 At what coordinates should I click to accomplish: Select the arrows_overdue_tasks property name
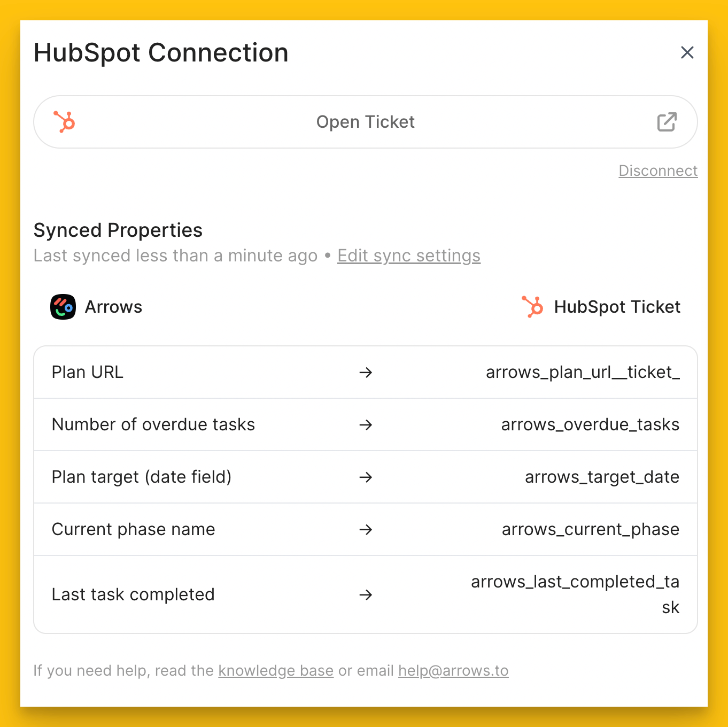[590, 424]
